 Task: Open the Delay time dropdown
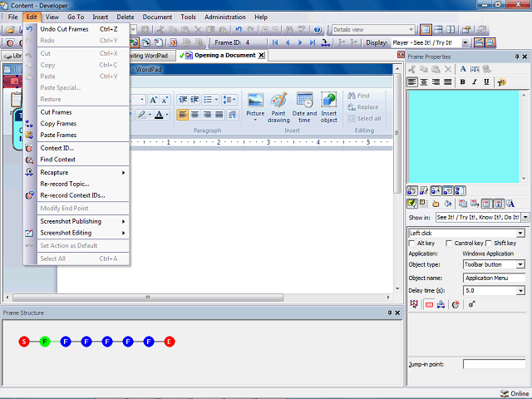pyautogui.click(x=520, y=291)
